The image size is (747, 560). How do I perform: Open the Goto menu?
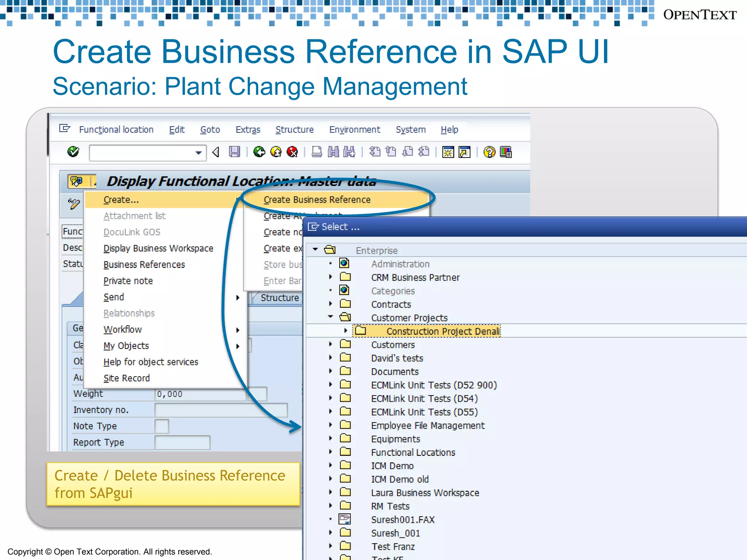(x=210, y=129)
